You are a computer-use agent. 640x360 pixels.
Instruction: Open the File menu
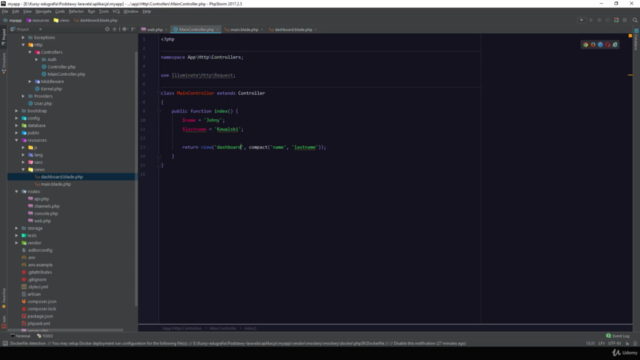click(x=5, y=11)
